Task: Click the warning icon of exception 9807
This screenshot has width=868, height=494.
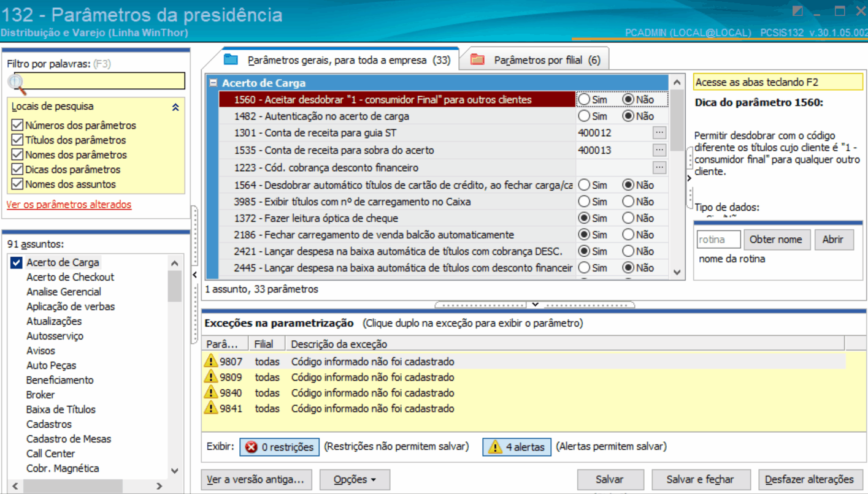Action: [211, 361]
